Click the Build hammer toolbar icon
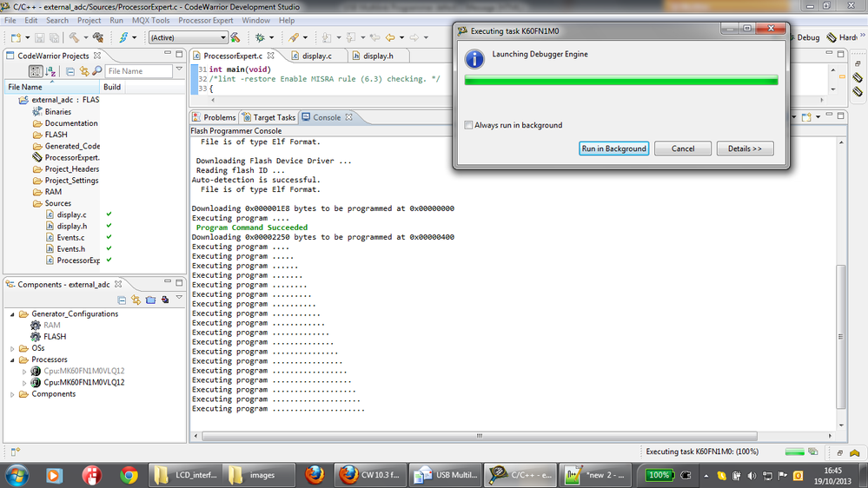This screenshot has height=488, width=868. (x=74, y=37)
